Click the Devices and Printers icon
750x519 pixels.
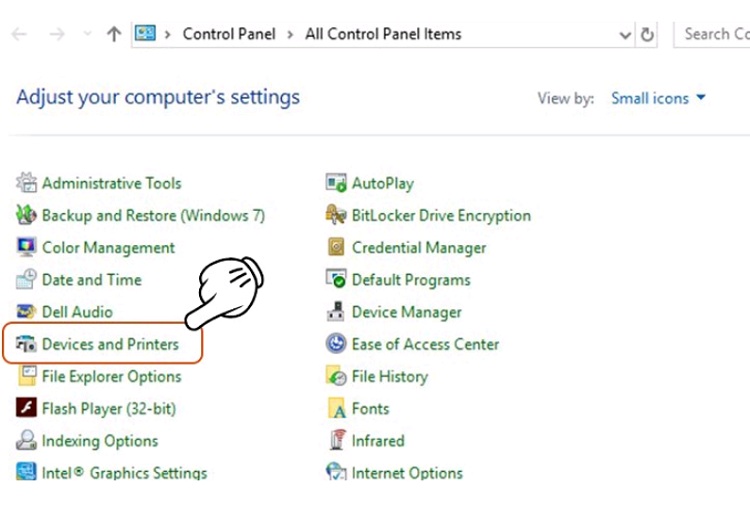[x=26, y=343]
